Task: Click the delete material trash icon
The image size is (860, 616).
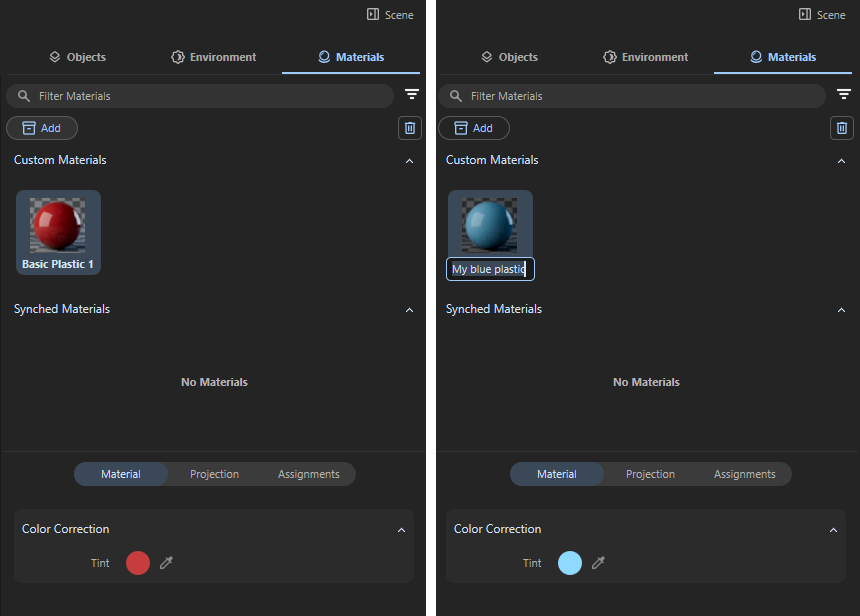Action: click(409, 128)
